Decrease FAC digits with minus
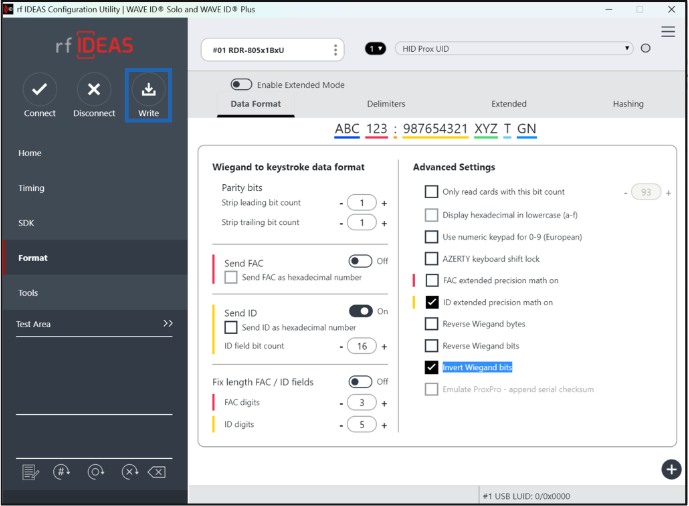 [341, 404]
